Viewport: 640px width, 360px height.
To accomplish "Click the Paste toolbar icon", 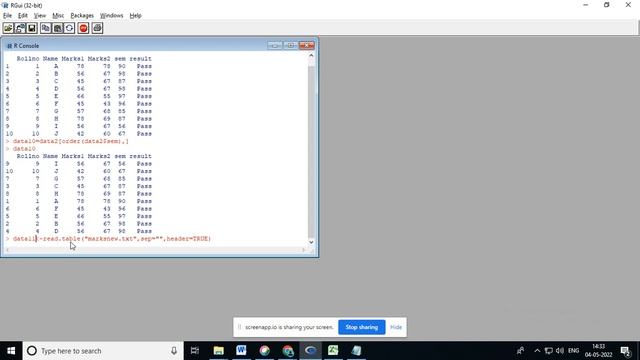I will tap(58, 28).
